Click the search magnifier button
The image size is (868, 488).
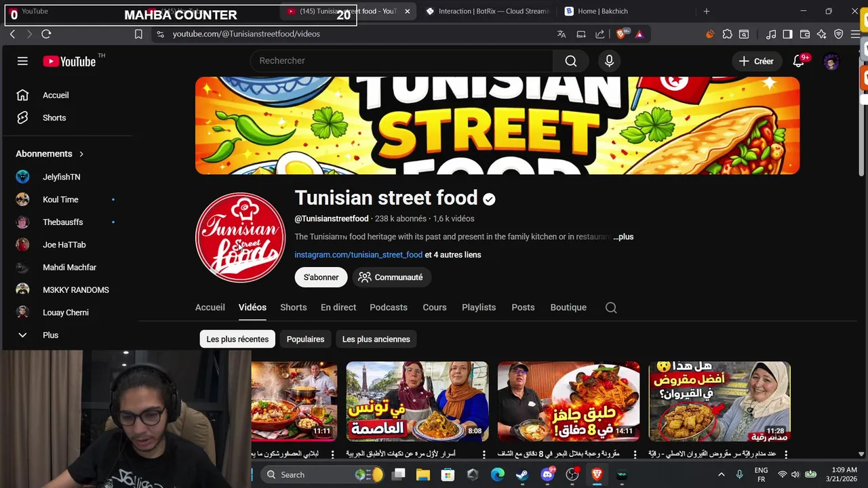(571, 61)
